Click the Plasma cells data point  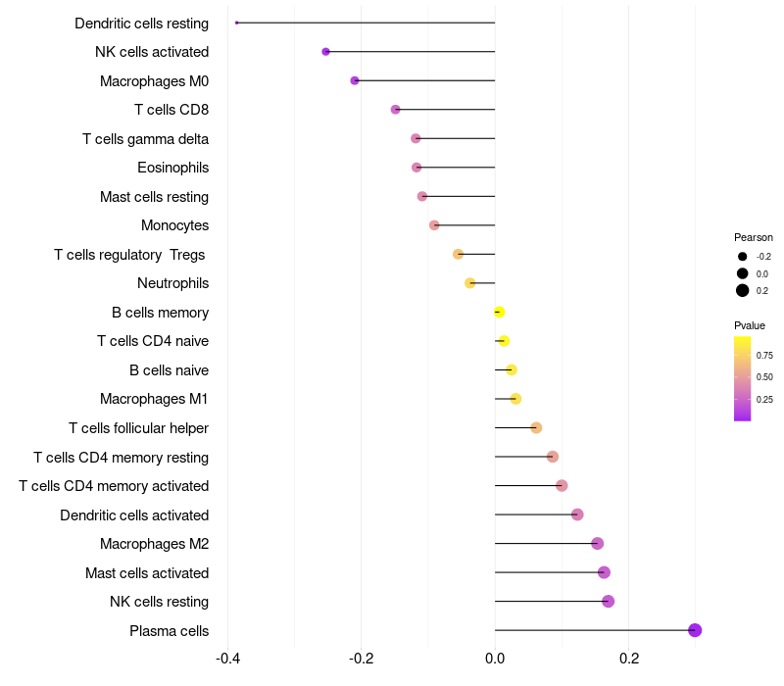695,630
